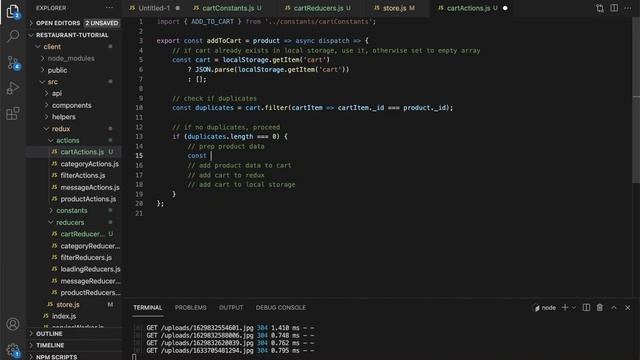Screen dimensions: 640x360
Task: Click the open changes compare icon
Action: pos(600,8)
